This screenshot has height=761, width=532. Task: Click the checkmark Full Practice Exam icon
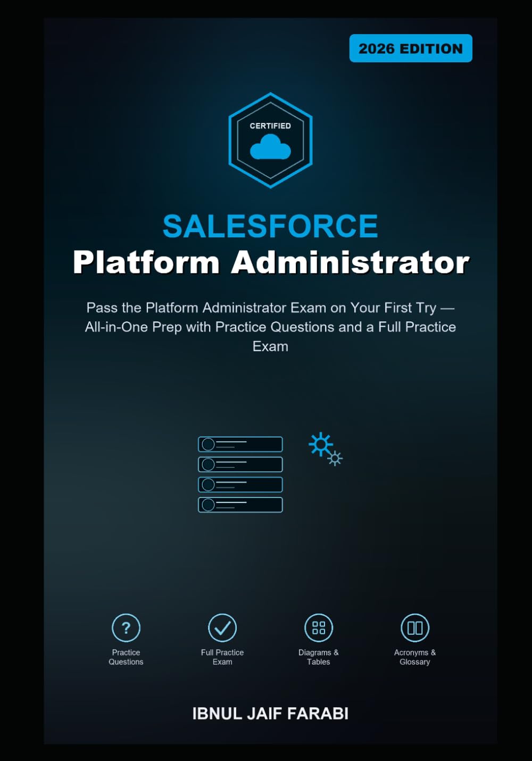coord(222,628)
